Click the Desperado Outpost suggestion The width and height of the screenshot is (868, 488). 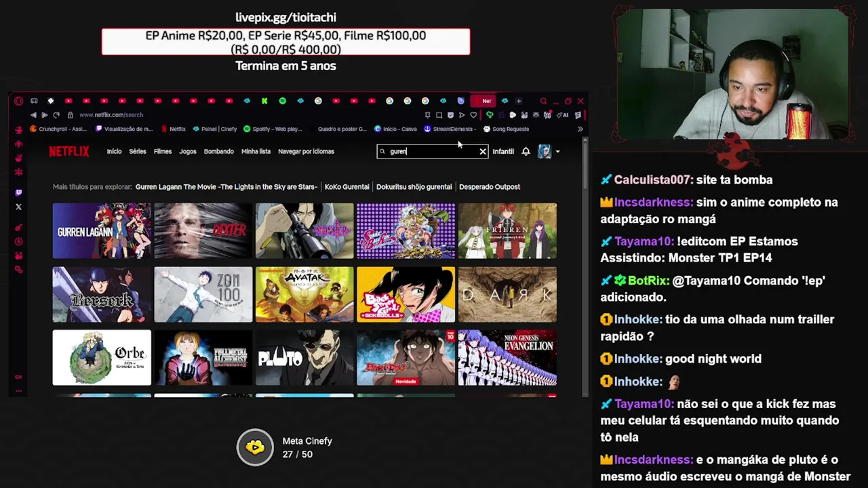[x=490, y=186]
